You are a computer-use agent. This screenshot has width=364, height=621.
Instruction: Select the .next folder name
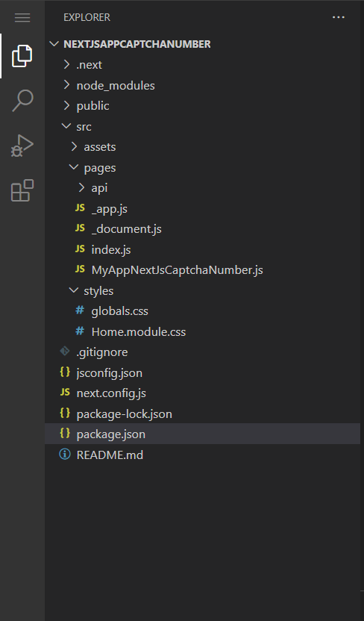coord(89,65)
